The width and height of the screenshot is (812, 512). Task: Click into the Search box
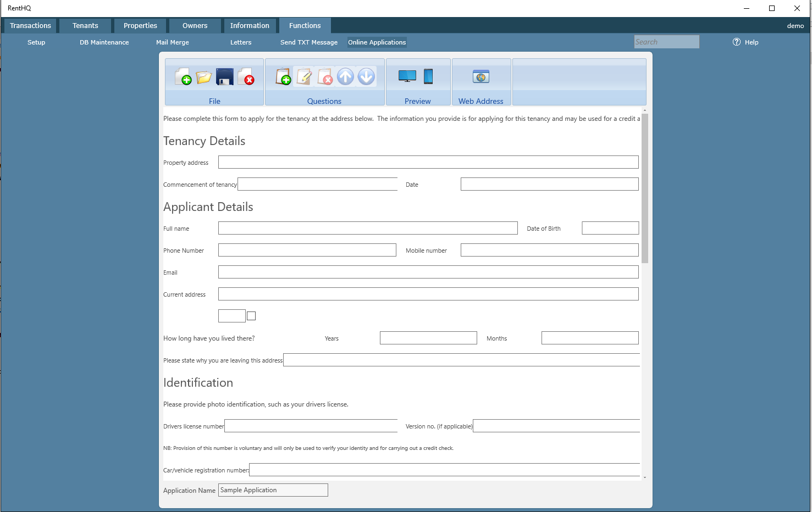click(x=667, y=42)
